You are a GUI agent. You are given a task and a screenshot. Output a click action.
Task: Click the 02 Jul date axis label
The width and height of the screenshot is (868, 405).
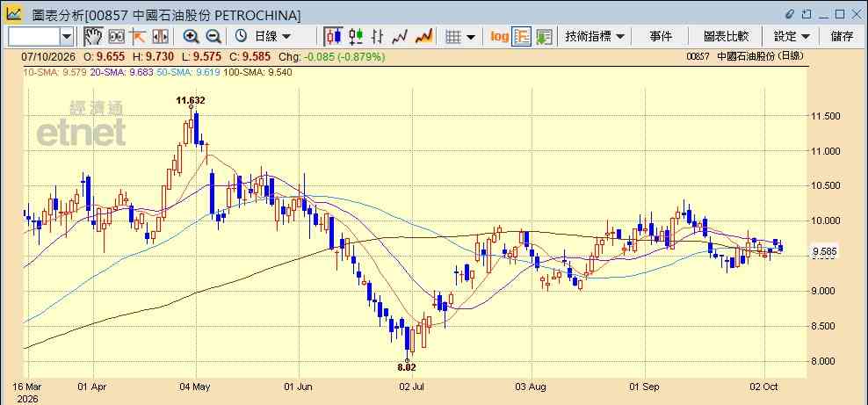412,387
